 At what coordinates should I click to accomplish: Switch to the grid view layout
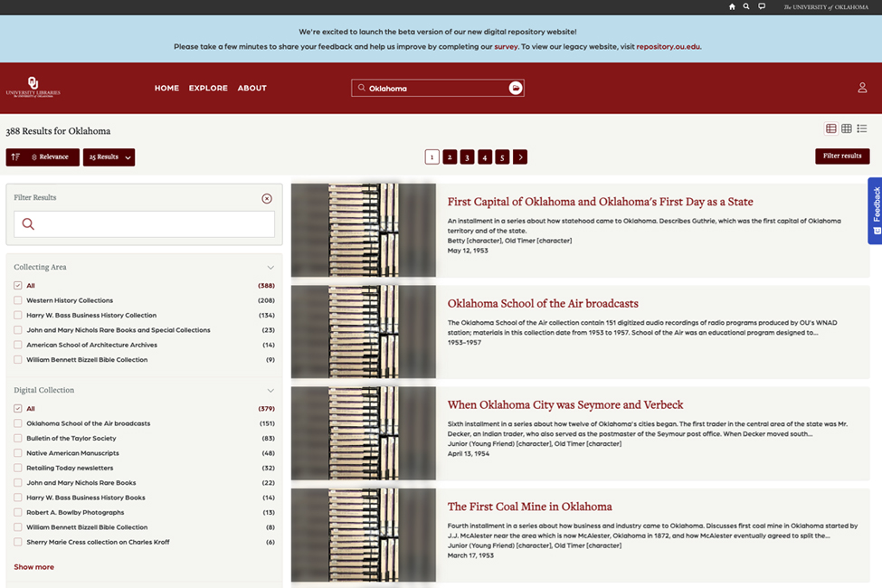coord(846,128)
